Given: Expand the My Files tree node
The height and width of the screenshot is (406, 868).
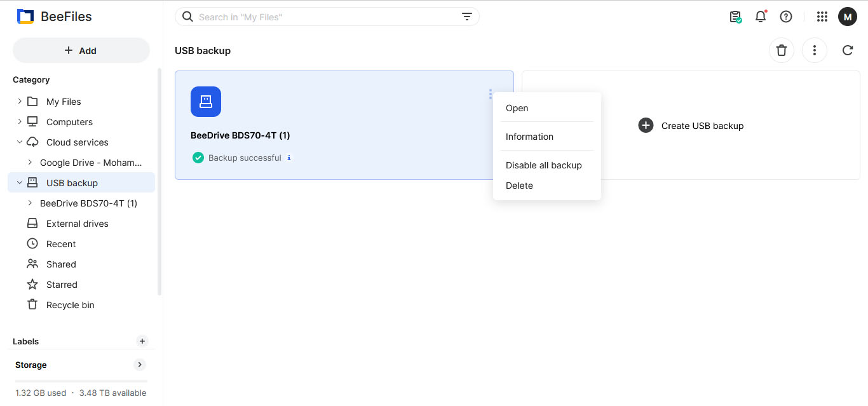Looking at the screenshot, I should (20, 102).
